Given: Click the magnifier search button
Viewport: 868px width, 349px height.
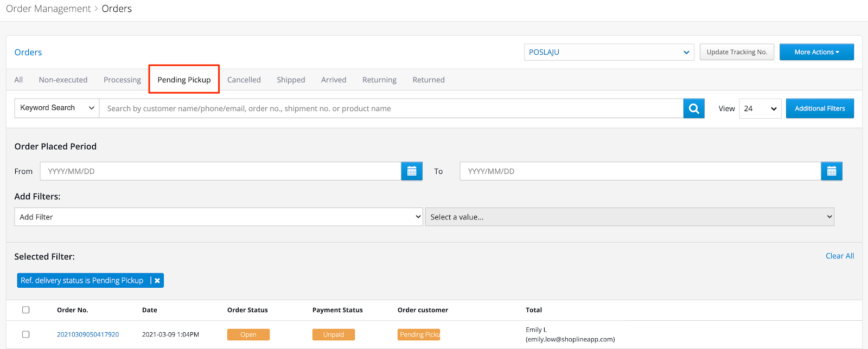Looking at the screenshot, I should click(694, 108).
